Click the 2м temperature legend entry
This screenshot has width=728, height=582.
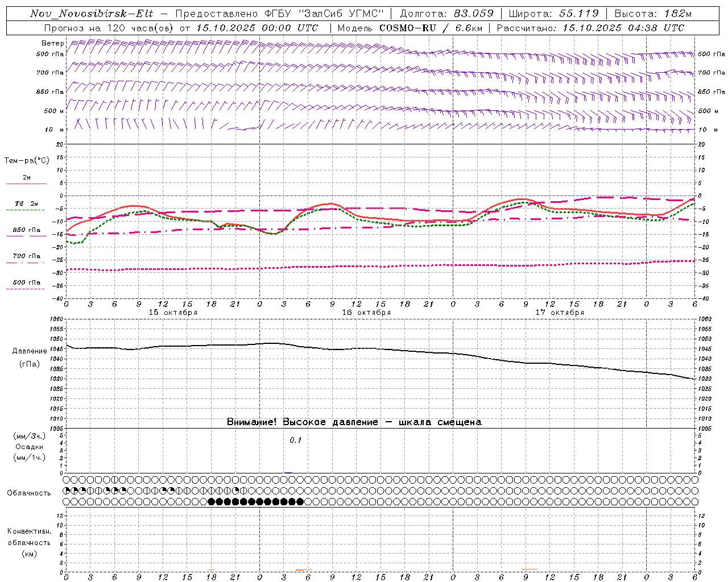[27, 177]
